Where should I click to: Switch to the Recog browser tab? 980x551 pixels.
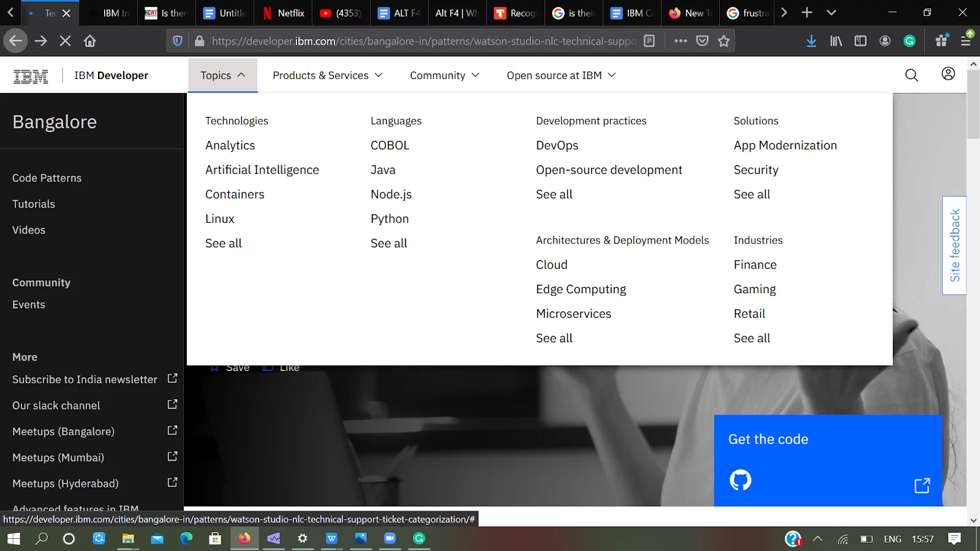(515, 13)
